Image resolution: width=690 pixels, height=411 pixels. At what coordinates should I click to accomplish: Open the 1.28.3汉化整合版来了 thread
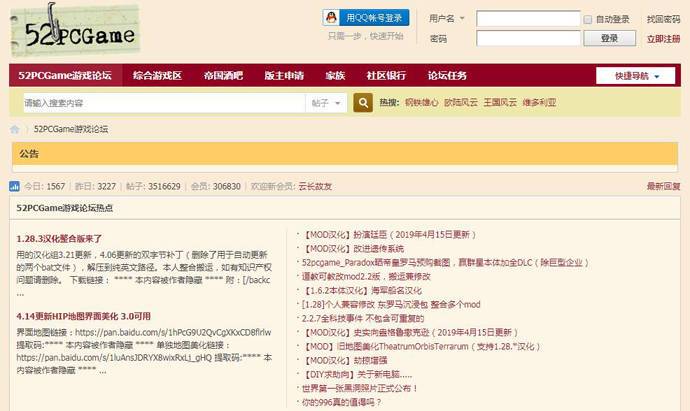[x=59, y=239]
